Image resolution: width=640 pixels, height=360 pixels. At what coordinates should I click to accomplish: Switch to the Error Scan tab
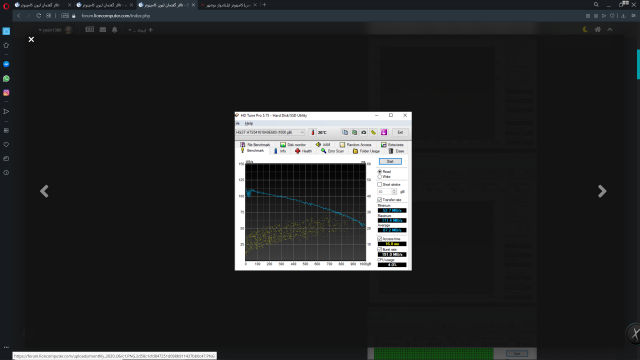click(x=333, y=151)
